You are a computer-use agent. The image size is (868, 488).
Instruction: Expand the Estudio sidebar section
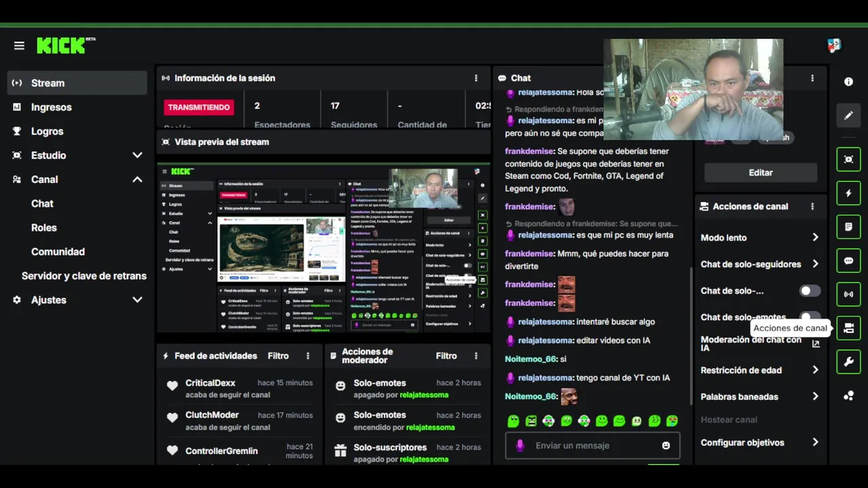(x=137, y=155)
